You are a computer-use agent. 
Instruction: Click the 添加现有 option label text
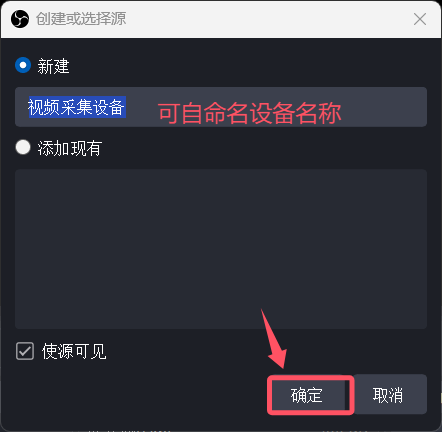coord(70,148)
